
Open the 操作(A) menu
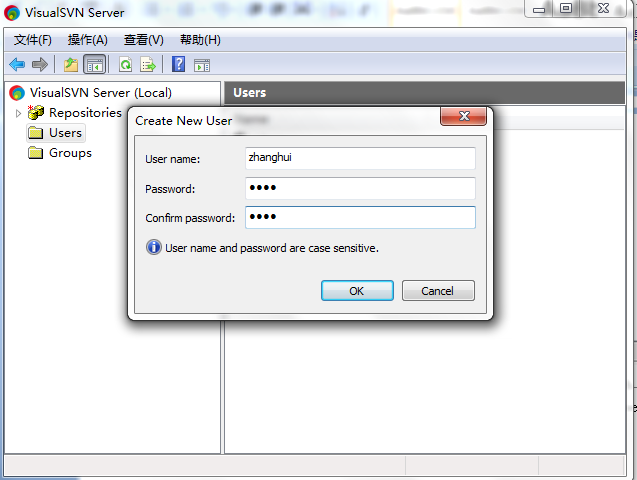[87, 40]
